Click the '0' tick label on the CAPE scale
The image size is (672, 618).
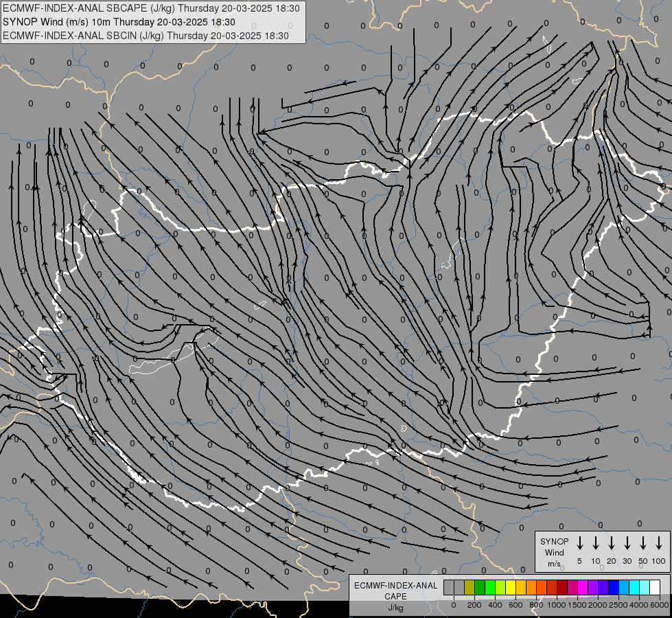454,605
